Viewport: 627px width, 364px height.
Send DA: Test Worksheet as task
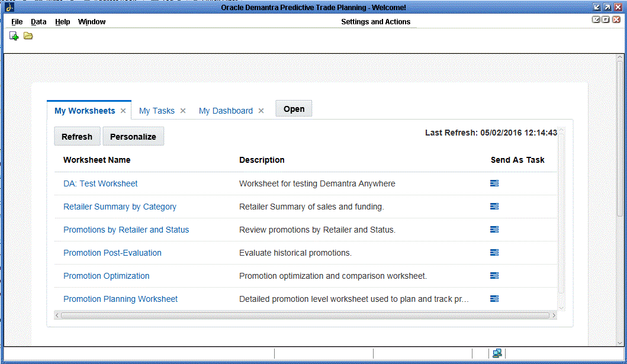coord(494,183)
